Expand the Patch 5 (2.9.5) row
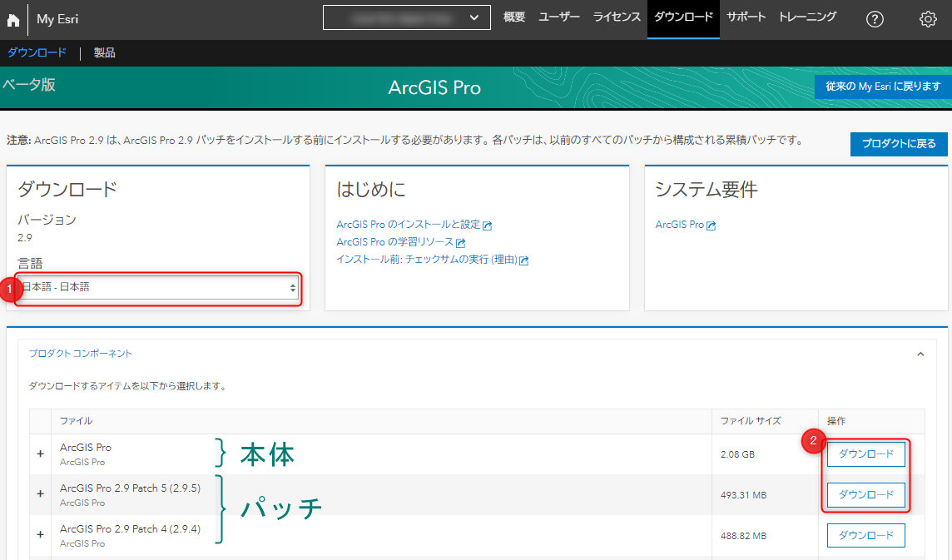Screen dimensions: 952x560 (x=41, y=494)
